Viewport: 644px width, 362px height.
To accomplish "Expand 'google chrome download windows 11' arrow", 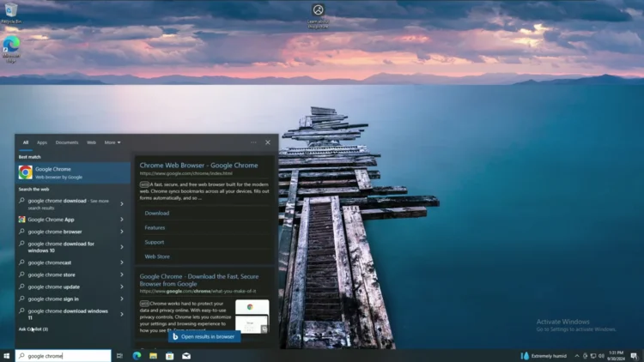I will pos(122,314).
